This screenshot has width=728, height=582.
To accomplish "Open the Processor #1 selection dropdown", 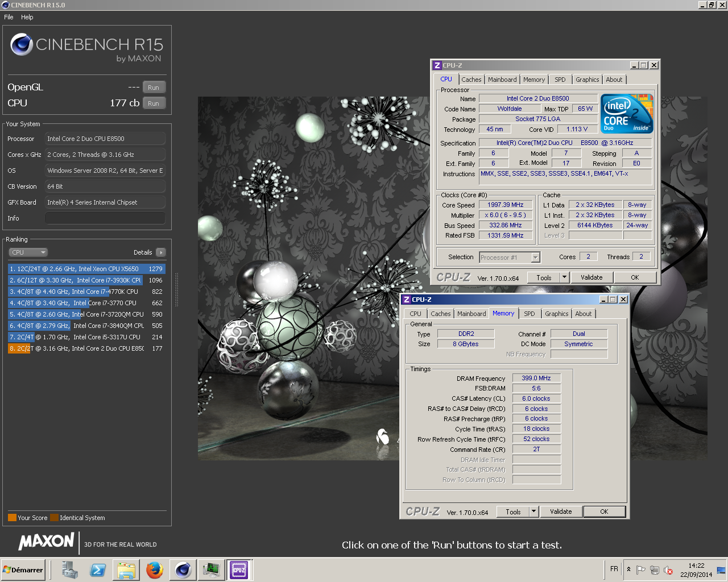I will pos(510,257).
